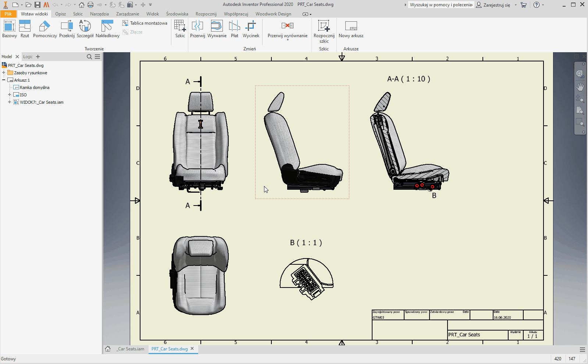Expand the WIDOK7:_Car Seats.iam node
The image size is (588, 364).
[10, 102]
